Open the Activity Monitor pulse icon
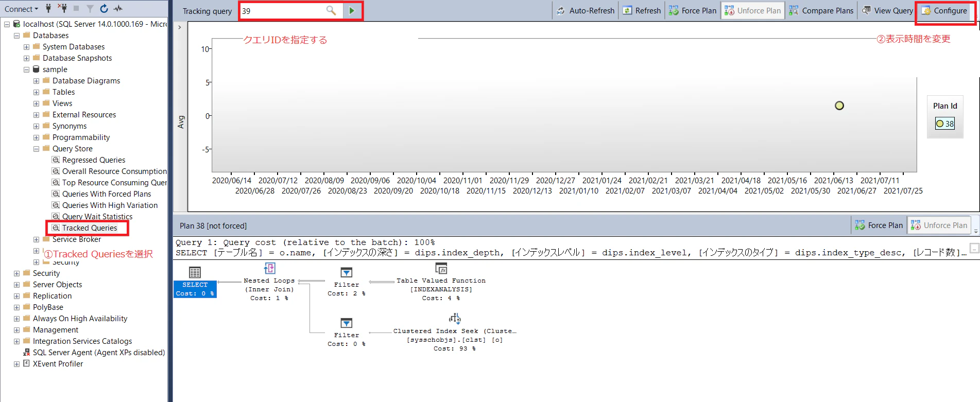Screen dimensions: 980x402 tap(118, 8)
